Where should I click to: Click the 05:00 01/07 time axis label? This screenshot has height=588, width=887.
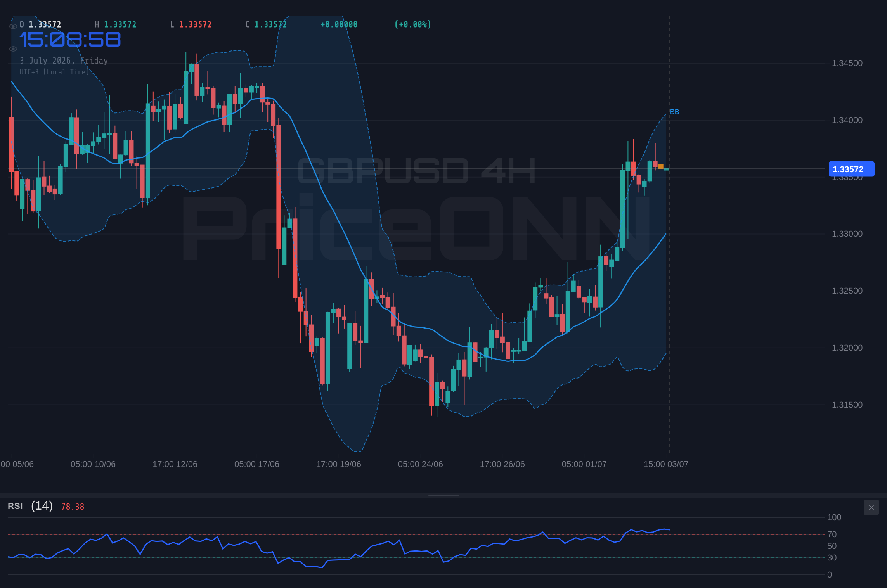584,464
